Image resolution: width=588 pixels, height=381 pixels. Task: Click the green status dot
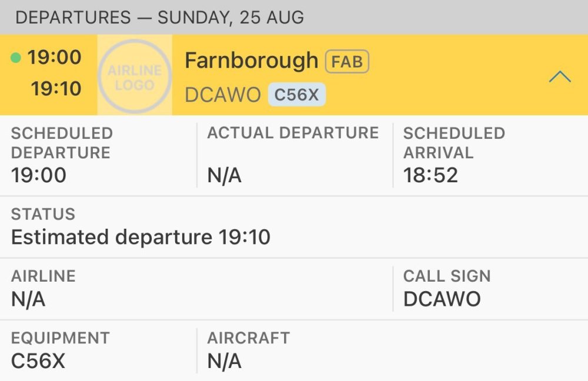pos(16,58)
